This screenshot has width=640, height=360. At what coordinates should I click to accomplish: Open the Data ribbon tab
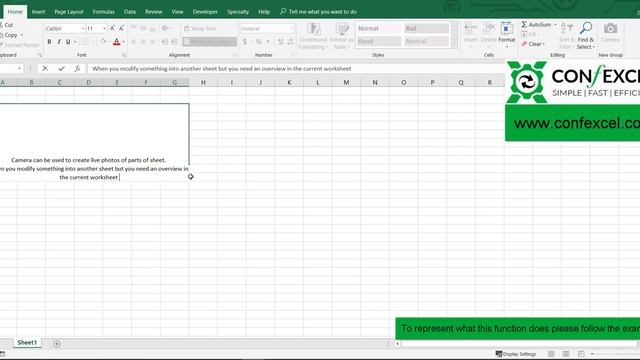(130, 12)
